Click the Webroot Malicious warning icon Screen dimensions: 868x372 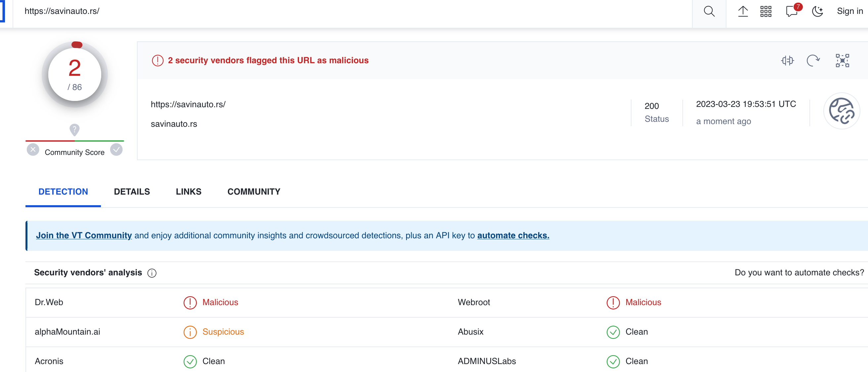click(613, 302)
